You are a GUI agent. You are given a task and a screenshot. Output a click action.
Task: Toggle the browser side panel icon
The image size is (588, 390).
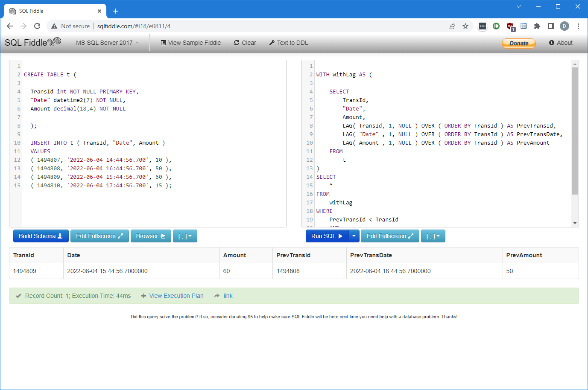point(551,26)
